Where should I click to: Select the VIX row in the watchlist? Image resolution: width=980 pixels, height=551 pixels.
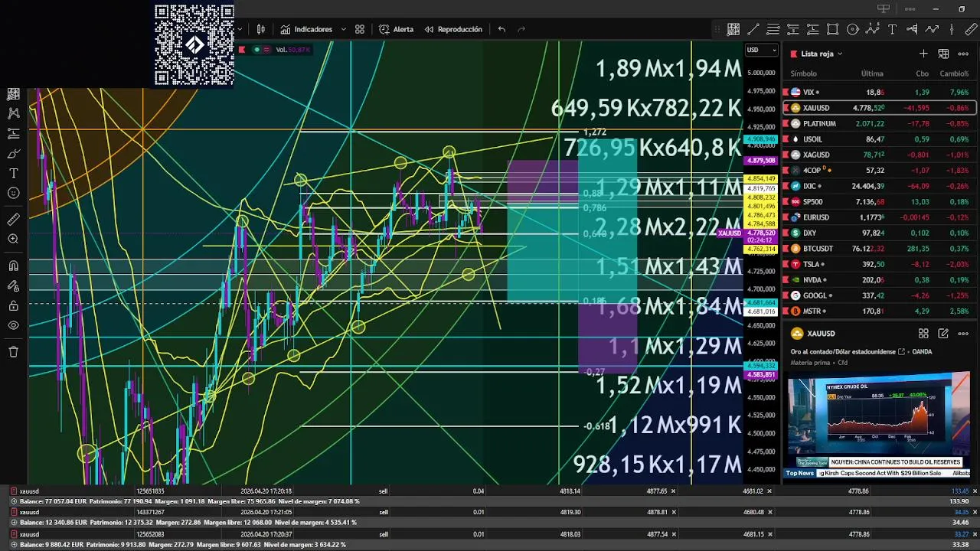880,92
